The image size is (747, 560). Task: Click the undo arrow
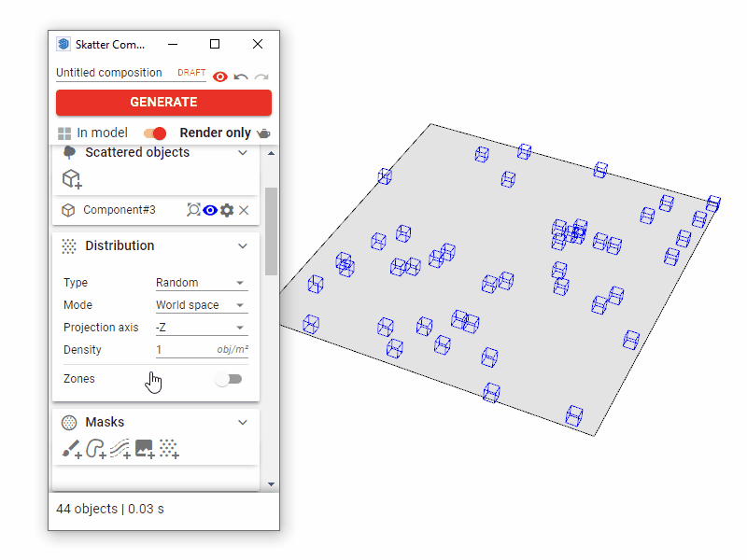[241, 77]
